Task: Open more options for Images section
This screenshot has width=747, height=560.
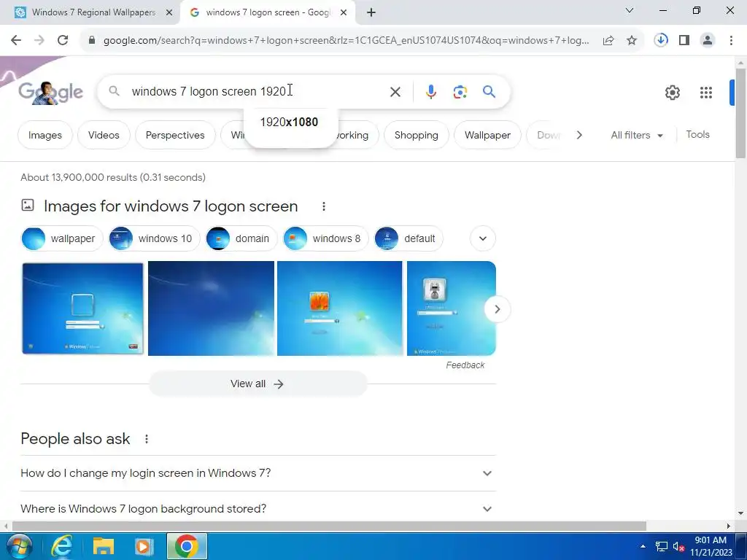Action: click(x=323, y=206)
